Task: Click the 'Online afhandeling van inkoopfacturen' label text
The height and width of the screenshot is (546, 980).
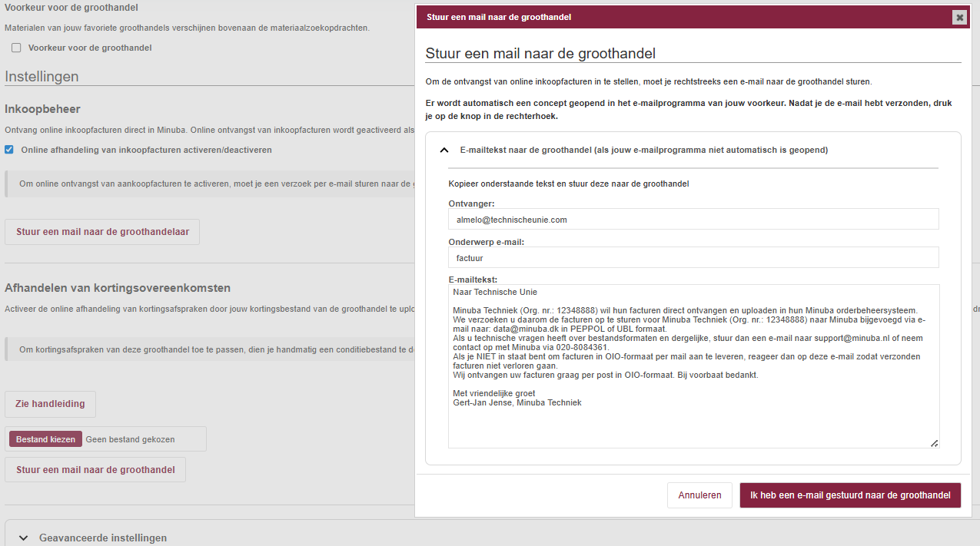Action: pyautogui.click(x=146, y=150)
